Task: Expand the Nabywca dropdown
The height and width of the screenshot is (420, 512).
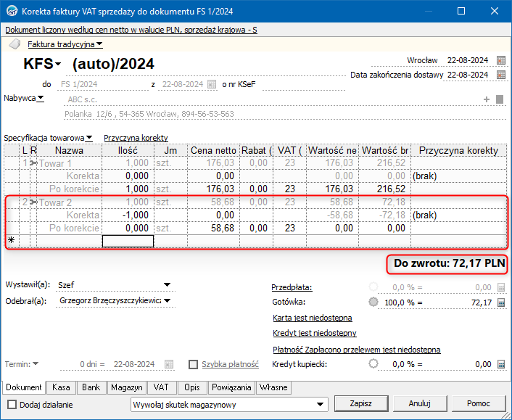Action: (41, 98)
